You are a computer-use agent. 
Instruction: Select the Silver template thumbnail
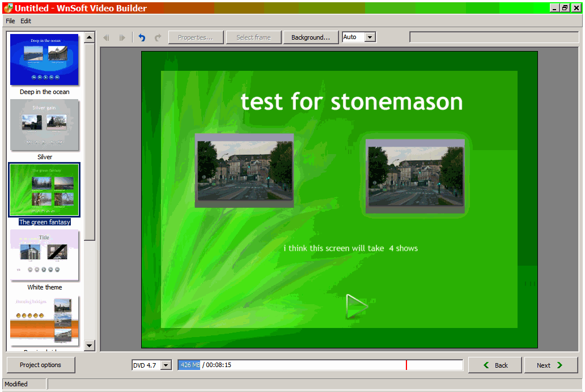[x=44, y=125]
